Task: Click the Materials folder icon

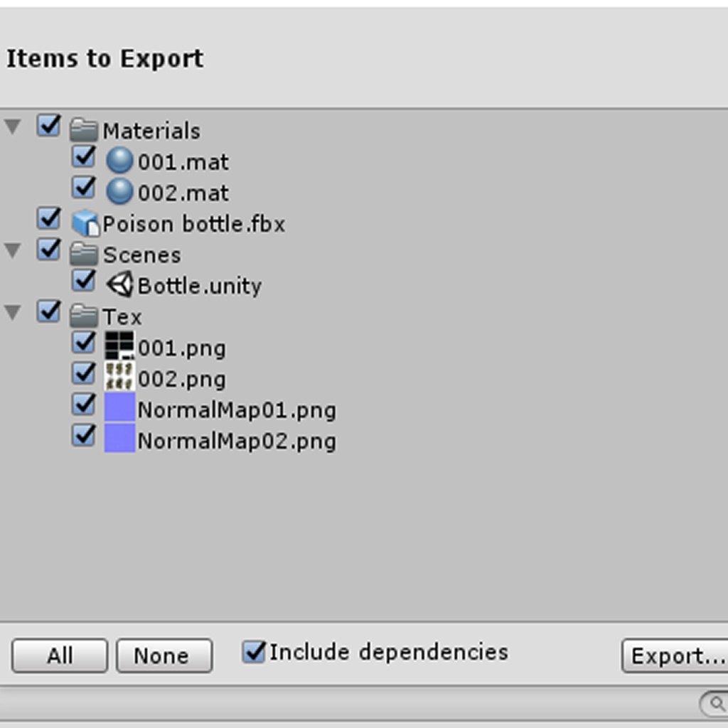Action: click(x=84, y=130)
